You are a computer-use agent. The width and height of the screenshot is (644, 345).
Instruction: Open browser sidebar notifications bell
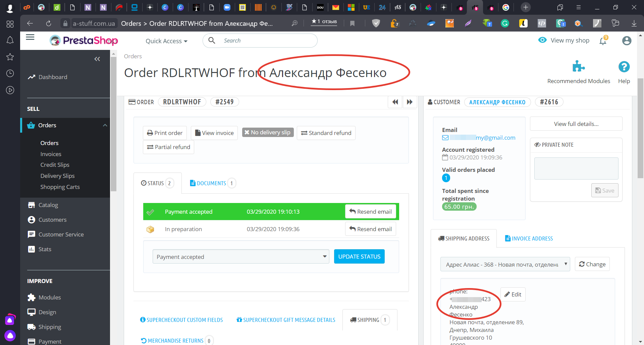tap(10, 40)
